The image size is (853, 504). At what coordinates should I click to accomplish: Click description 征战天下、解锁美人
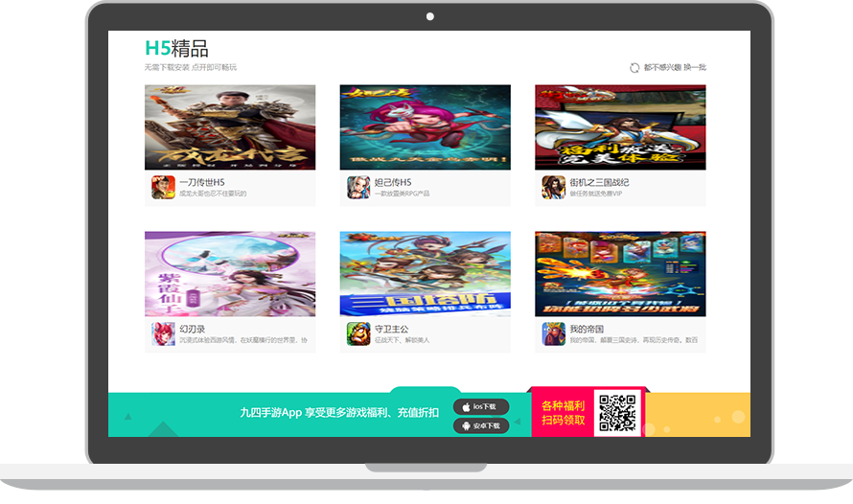(402, 340)
